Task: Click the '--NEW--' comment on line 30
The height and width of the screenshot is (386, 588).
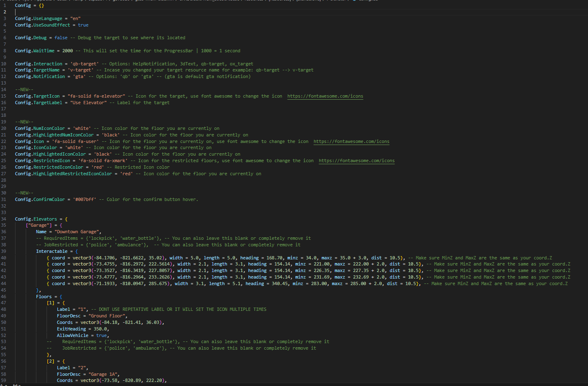Action: point(24,193)
